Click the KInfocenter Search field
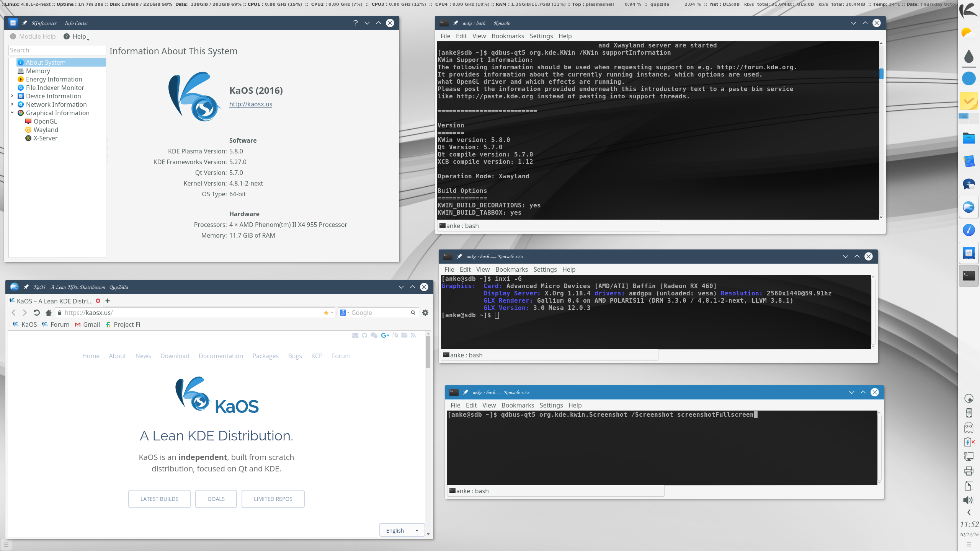Viewport: 980px width, 551px height. (57, 50)
